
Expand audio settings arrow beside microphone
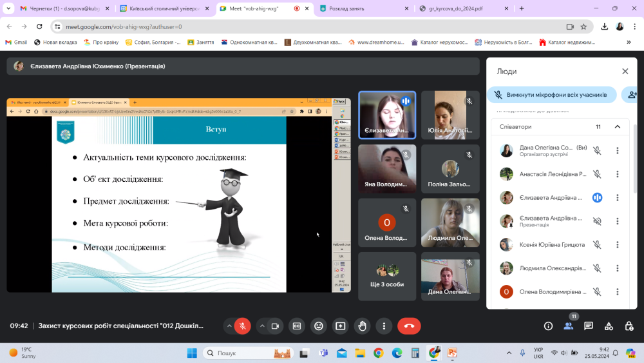(229, 326)
